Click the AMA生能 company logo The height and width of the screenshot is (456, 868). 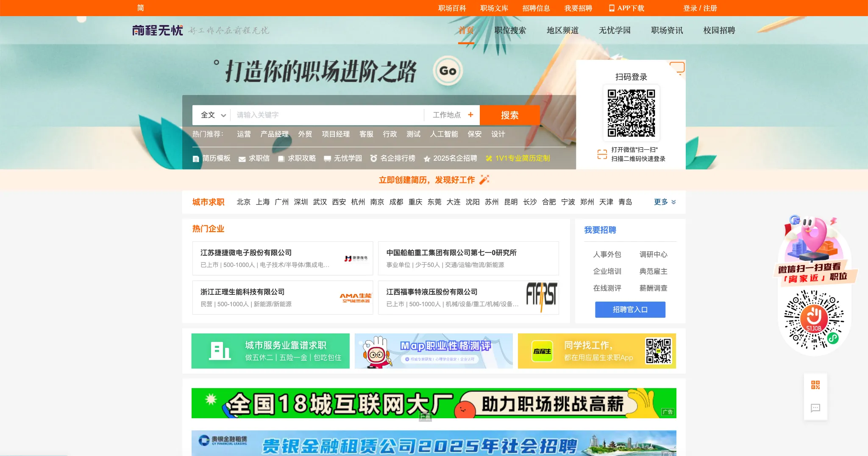(355, 298)
